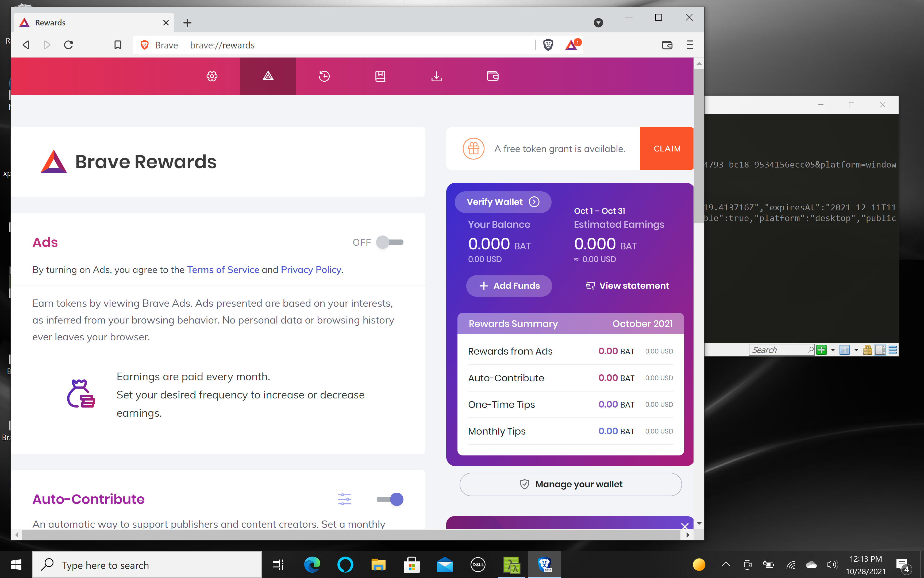Click the Auto-Contribute summary row label
The height and width of the screenshot is (578, 924).
(506, 378)
